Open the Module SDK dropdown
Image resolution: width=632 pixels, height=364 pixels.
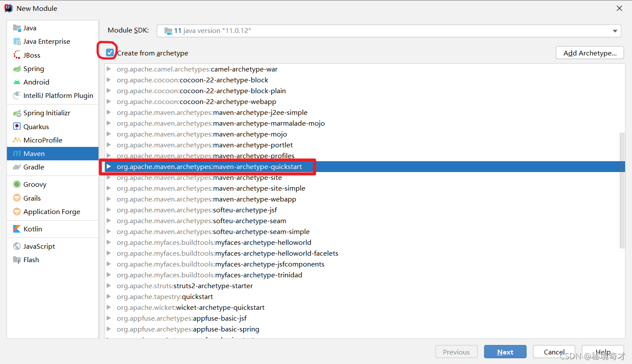389,31
